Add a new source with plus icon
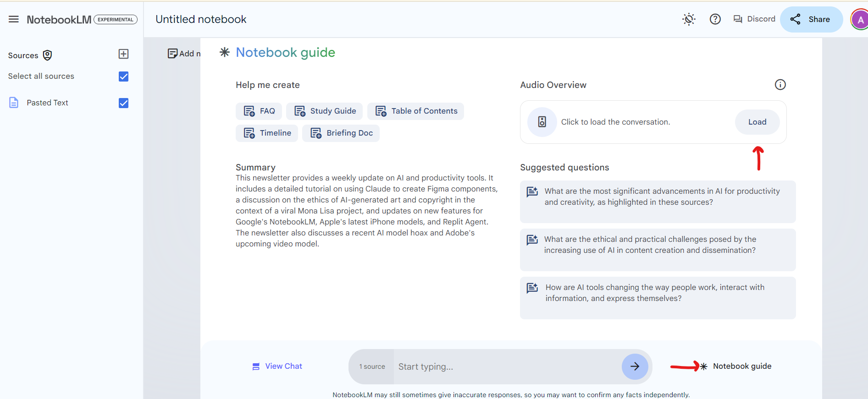 (x=123, y=54)
